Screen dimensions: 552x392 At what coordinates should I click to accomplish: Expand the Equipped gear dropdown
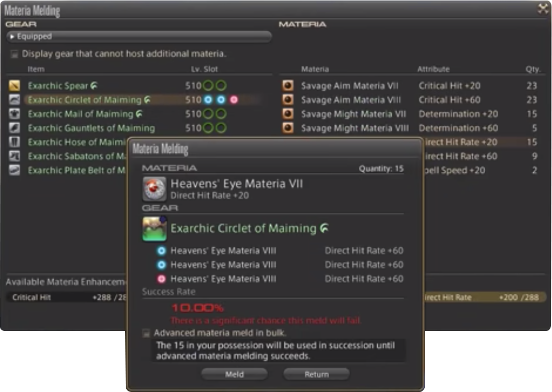(139, 36)
